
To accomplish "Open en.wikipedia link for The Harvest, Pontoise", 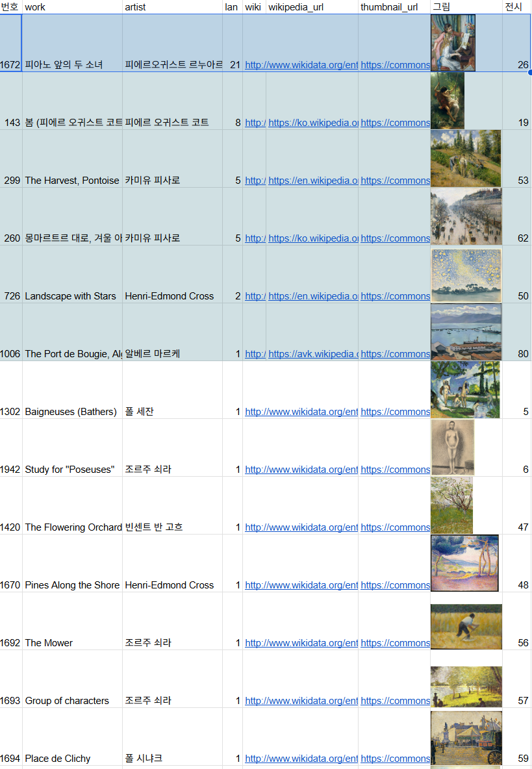I will point(313,181).
